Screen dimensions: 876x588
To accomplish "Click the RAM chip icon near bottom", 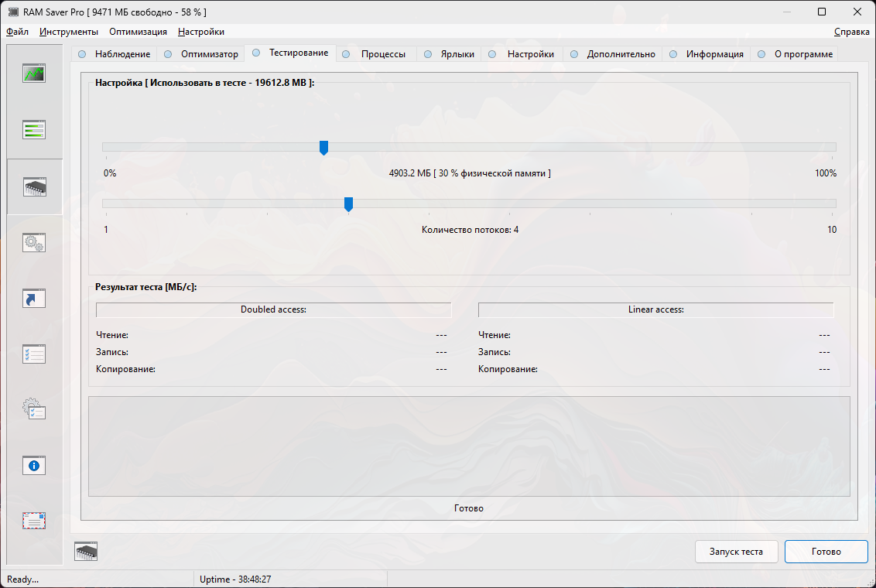I will pos(86,551).
